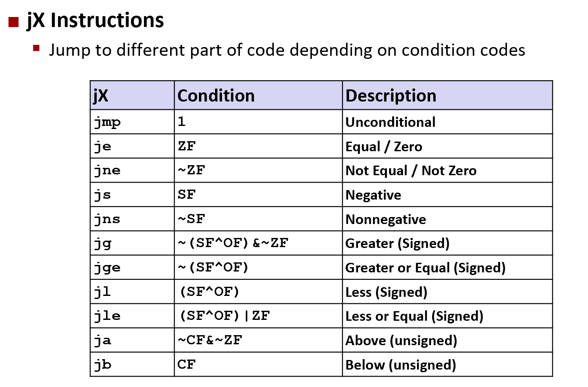
Task: Click the small red sub-bullet before Jump
Action: point(36,47)
